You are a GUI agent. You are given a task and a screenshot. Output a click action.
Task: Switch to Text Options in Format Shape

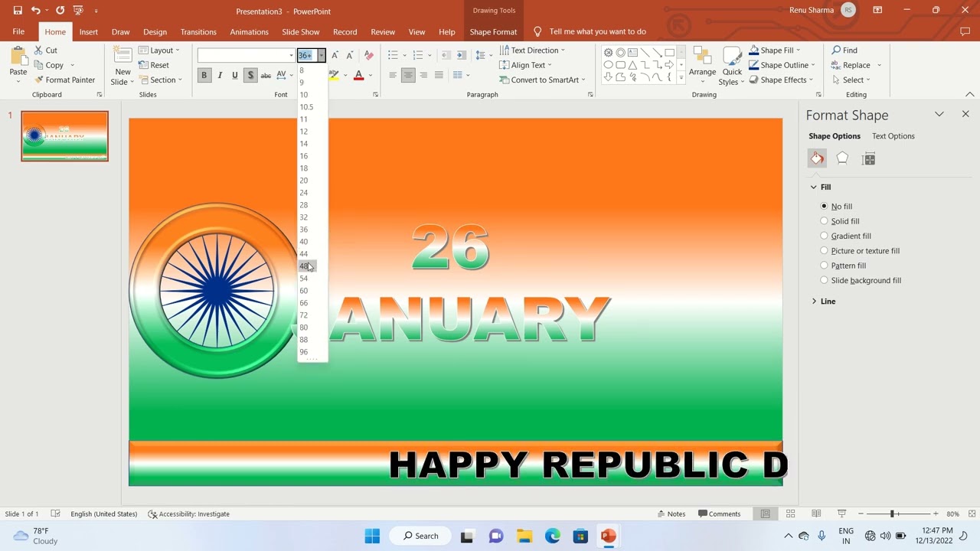[893, 136]
